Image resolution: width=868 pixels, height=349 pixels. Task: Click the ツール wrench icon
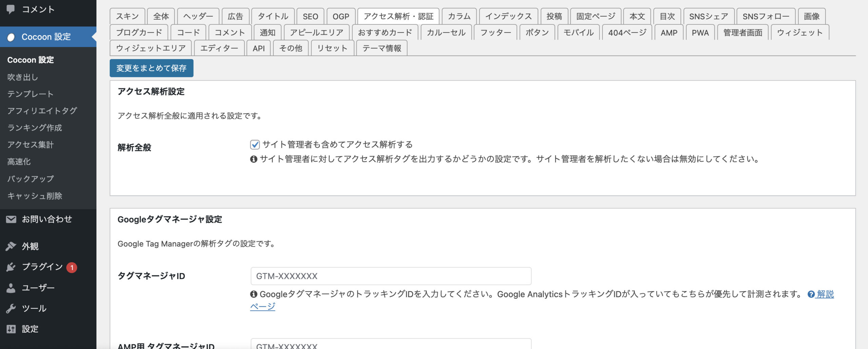pyautogui.click(x=11, y=309)
